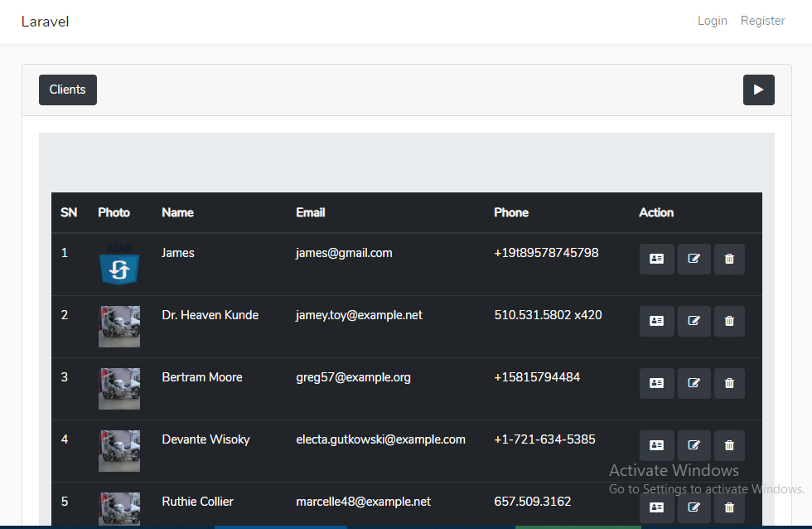812x529 pixels.
Task: Select the name Bertram Moore
Action: point(202,377)
